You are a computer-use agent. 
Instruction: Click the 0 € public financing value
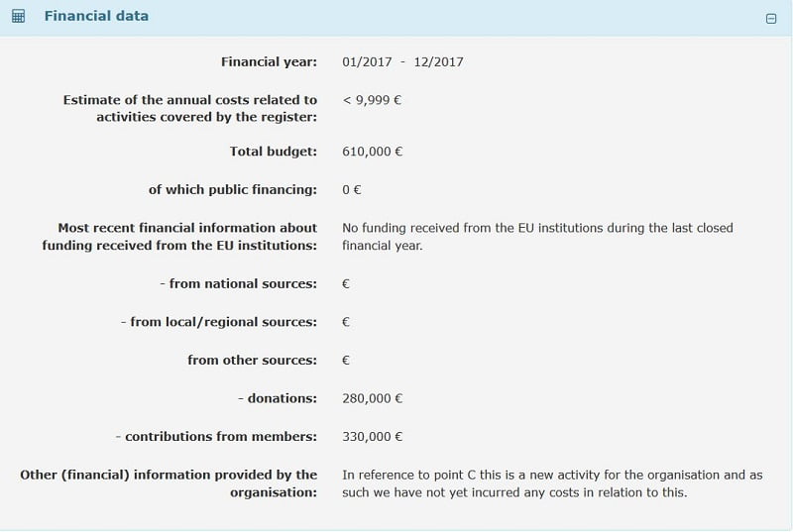point(352,189)
